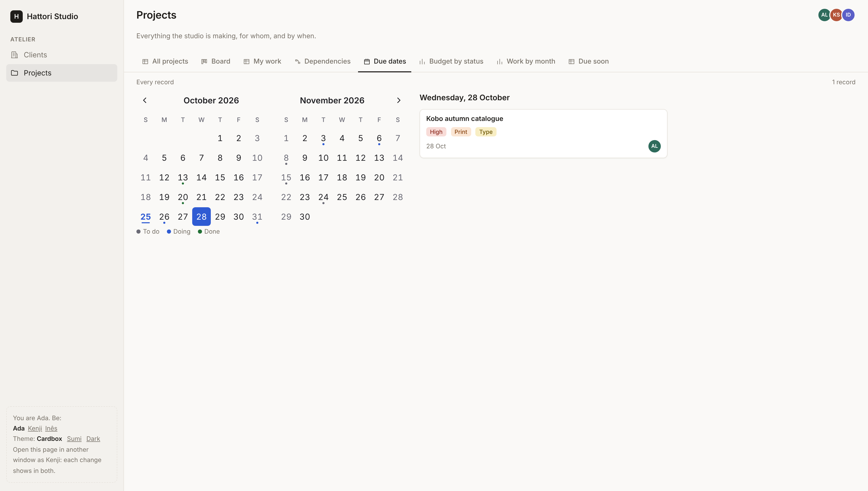Screen dimensions: 868x491
Task: Click the AL avatar in the header
Action: pyautogui.click(x=824, y=15)
